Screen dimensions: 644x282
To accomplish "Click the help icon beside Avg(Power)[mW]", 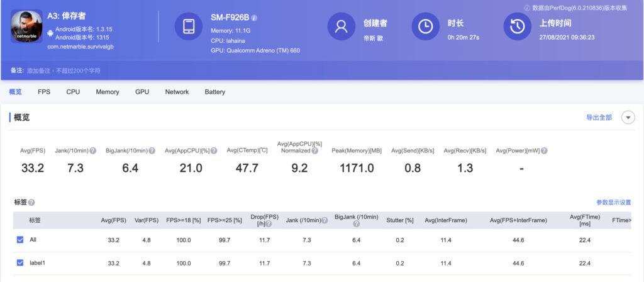I will (544, 151).
